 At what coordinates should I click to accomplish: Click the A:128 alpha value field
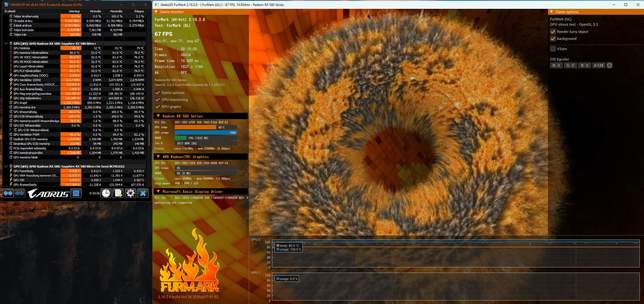coord(599,65)
